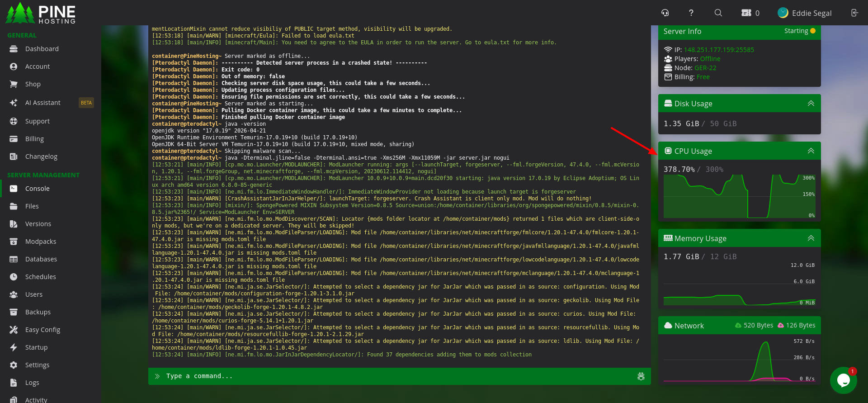The image size is (868, 403).
Task: Click the 1.35 GiB disk usage value
Action: click(681, 123)
